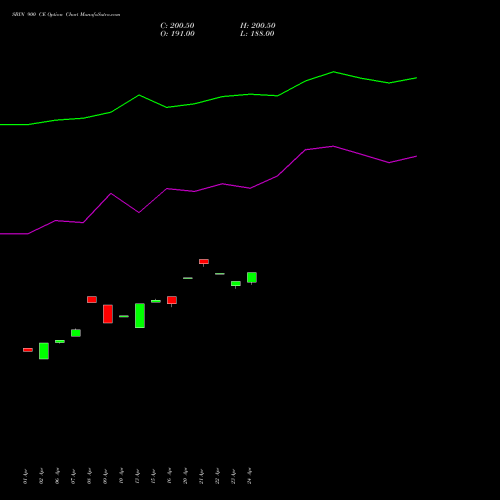Click the '20 Apr' date label
The width and height of the screenshot is (500, 500).
(185, 476)
